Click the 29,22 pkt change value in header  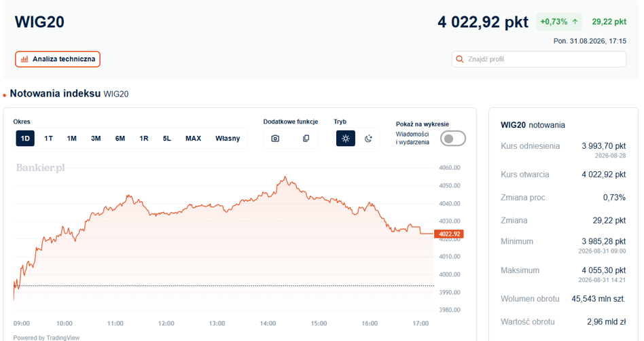point(609,22)
